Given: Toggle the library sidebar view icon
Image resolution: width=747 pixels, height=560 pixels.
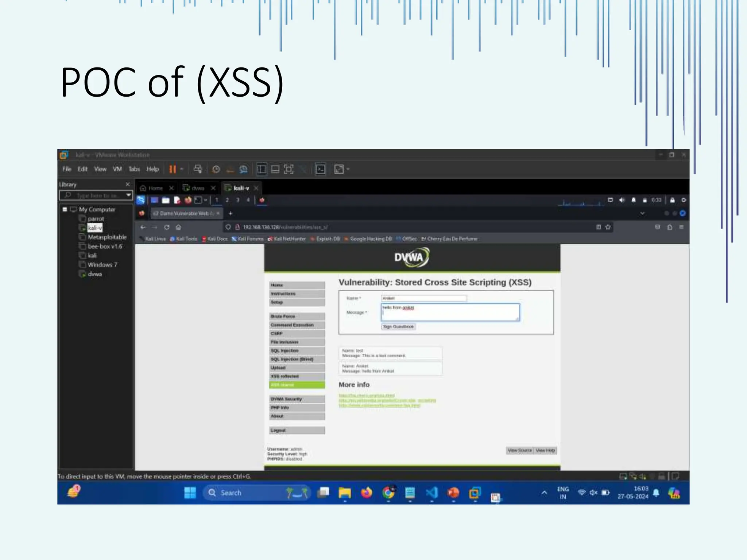Looking at the screenshot, I should [x=262, y=169].
